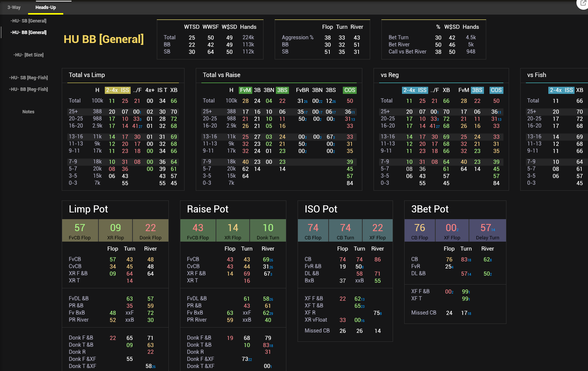
Task: Select Limp Pot FvCB Flop stat box
Action: point(80,231)
